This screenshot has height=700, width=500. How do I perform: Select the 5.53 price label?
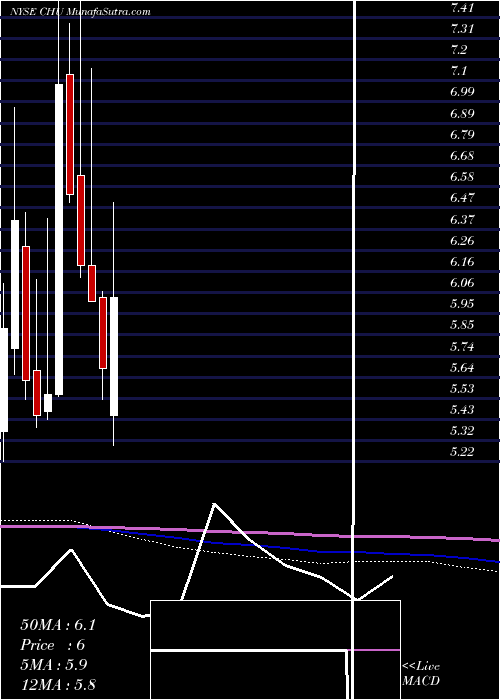(462, 389)
